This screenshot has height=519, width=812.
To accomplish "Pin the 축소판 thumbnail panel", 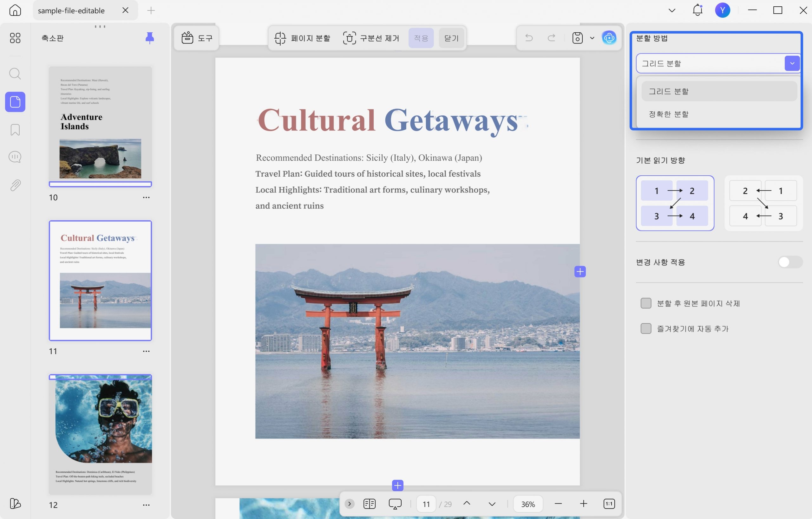I will pos(149,38).
